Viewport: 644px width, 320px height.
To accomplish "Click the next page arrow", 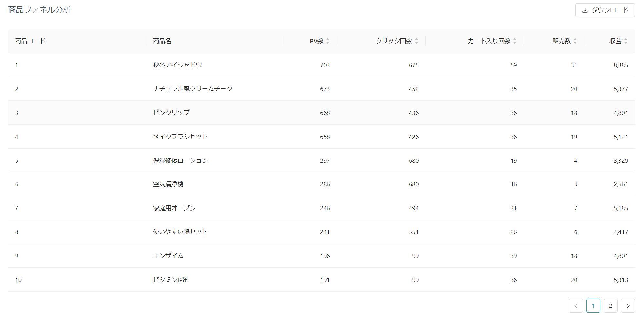I will pos(628,305).
